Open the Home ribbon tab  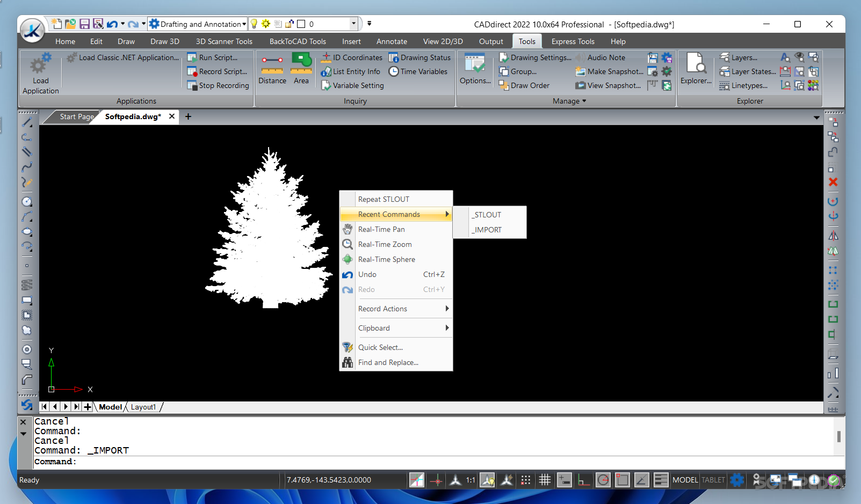click(65, 41)
